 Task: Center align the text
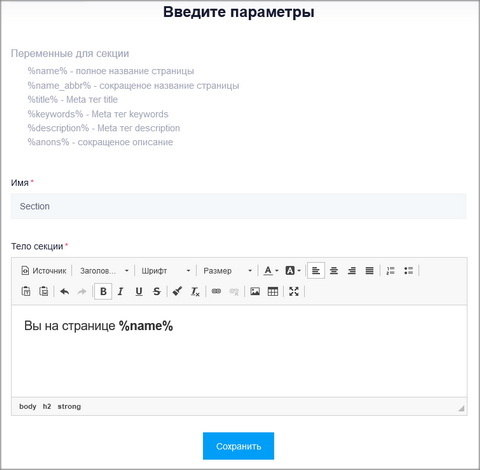[x=334, y=271]
